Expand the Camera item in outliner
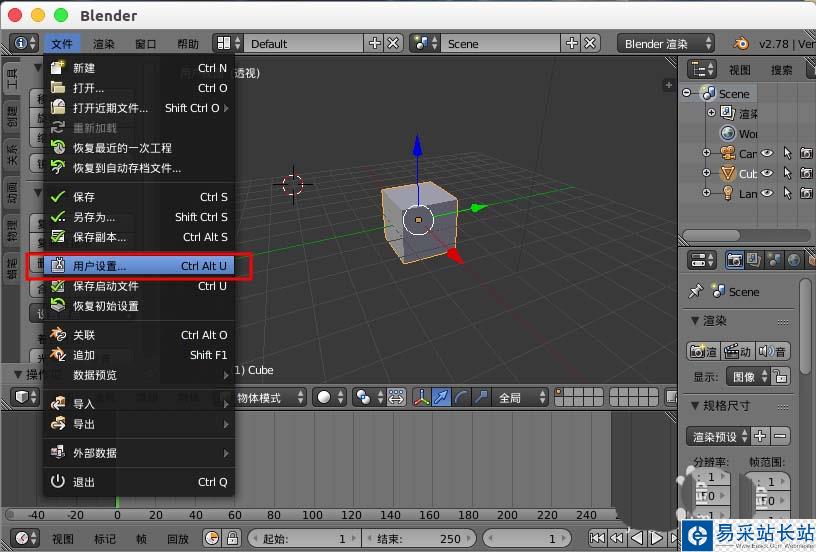816x552 pixels. click(706, 153)
